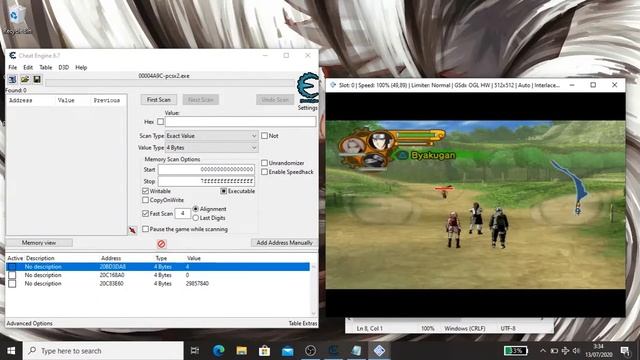The width and height of the screenshot is (640, 360).
Task: Toggle the Not checkbox
Action: [264, 136]
